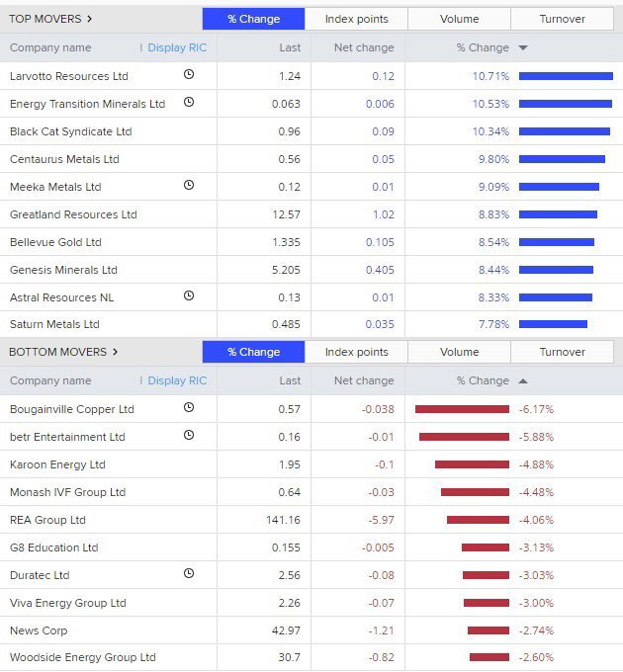Viewport: 623px width, 672px height.
Task: Click the blue bar for Larvotto Resources 10.71%
Action: 566,76
